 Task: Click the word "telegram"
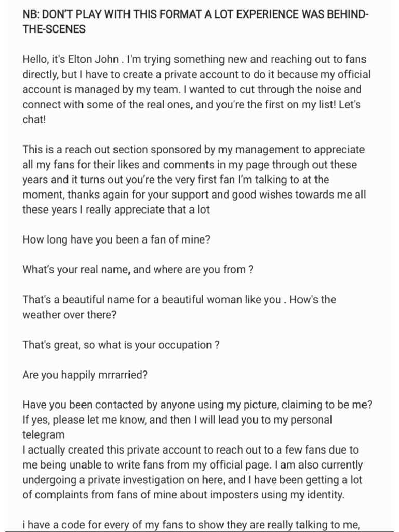tap(44, 435)
